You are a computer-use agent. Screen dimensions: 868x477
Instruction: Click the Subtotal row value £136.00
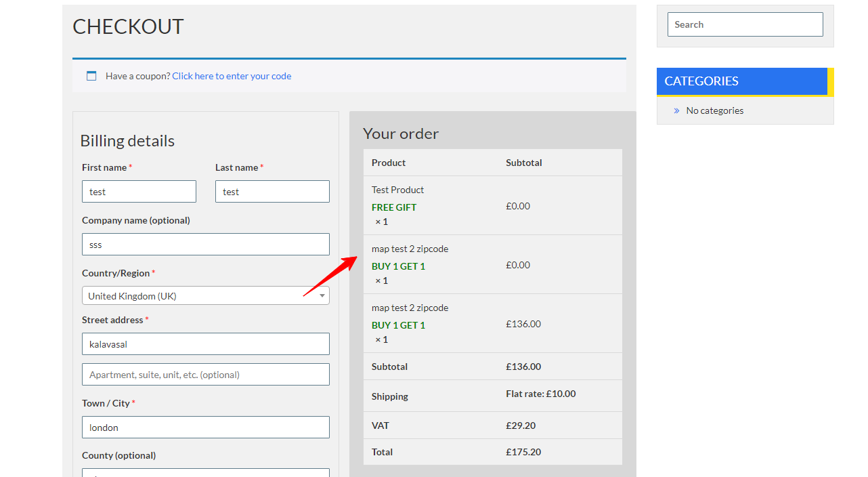[523, 367]
